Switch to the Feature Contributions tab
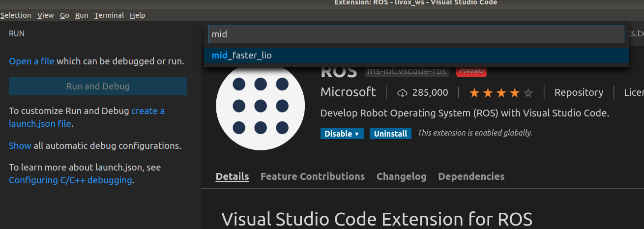The width and height of the screenshot is (644, 229). click(x=313, y=176)
